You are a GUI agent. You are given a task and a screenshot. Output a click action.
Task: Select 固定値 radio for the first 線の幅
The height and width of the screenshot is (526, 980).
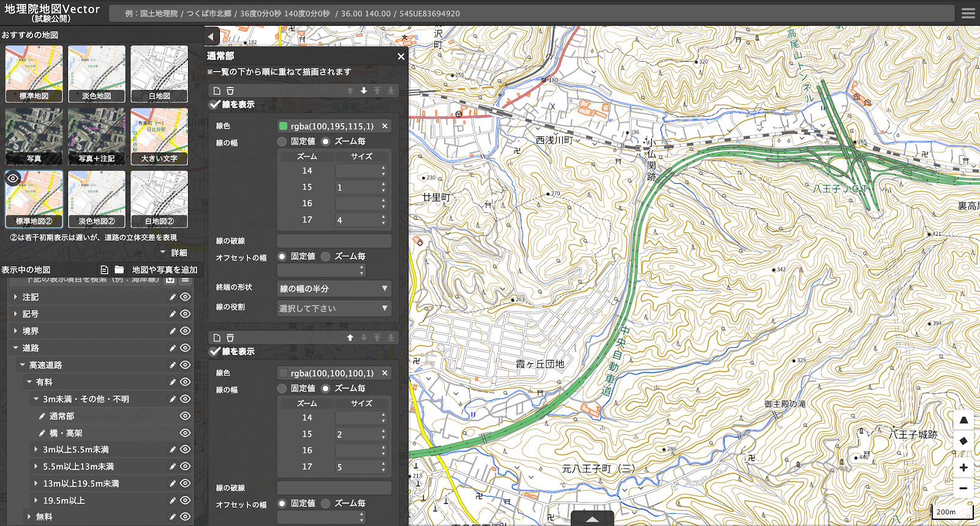tap(282, 141)
